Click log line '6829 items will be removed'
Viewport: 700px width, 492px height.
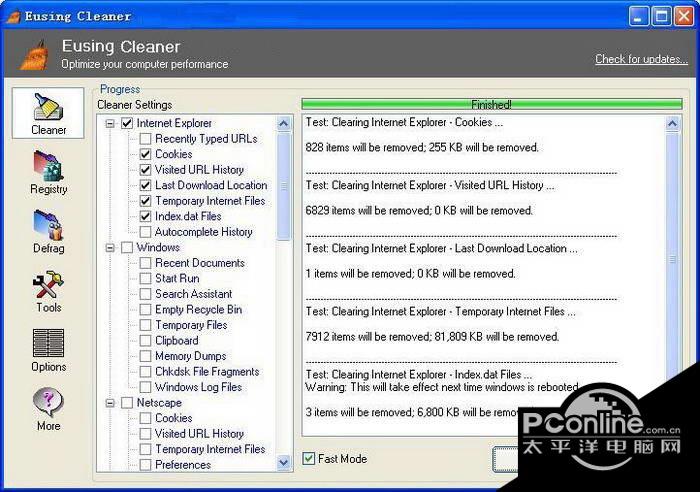[x=419, y=210]
